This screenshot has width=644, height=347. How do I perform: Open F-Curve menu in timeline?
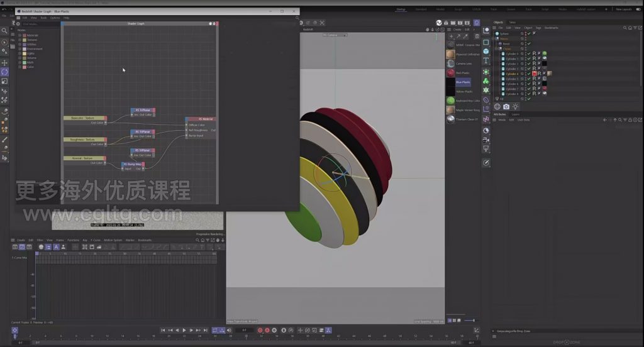click(x=96, y=240)
